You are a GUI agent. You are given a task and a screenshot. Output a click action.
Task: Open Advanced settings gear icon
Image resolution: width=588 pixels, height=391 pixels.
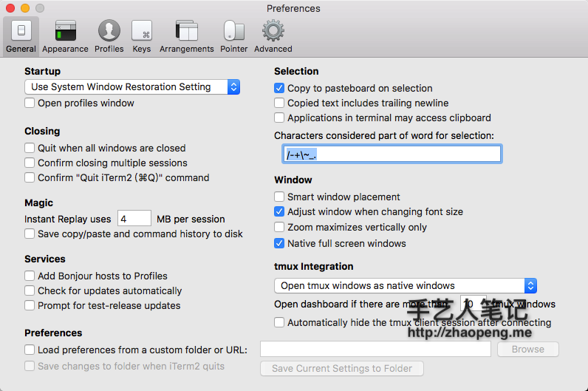[273, 31]
